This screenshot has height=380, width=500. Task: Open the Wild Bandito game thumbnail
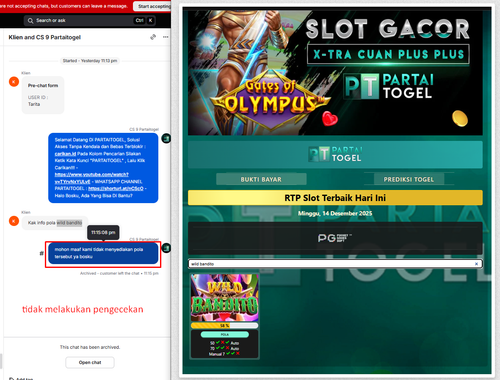coord(225,298)
